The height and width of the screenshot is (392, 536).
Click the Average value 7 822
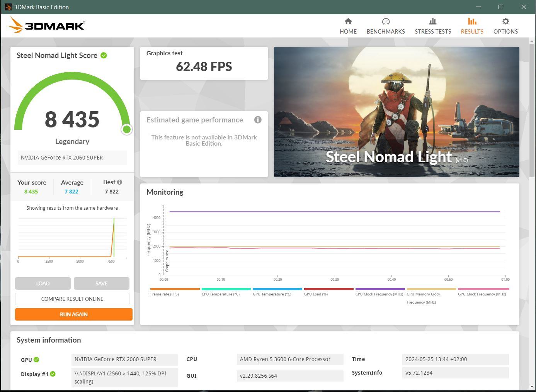[x=71, y=192]
